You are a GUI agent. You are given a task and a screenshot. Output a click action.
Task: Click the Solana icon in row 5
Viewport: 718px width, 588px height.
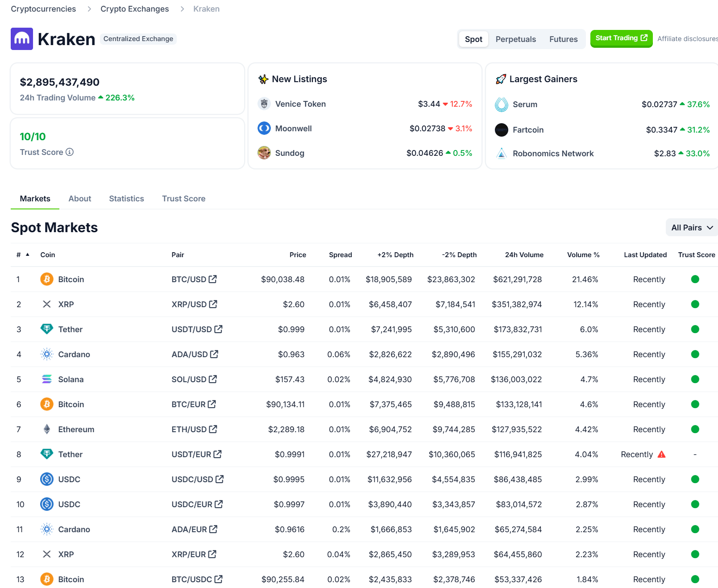47,379
